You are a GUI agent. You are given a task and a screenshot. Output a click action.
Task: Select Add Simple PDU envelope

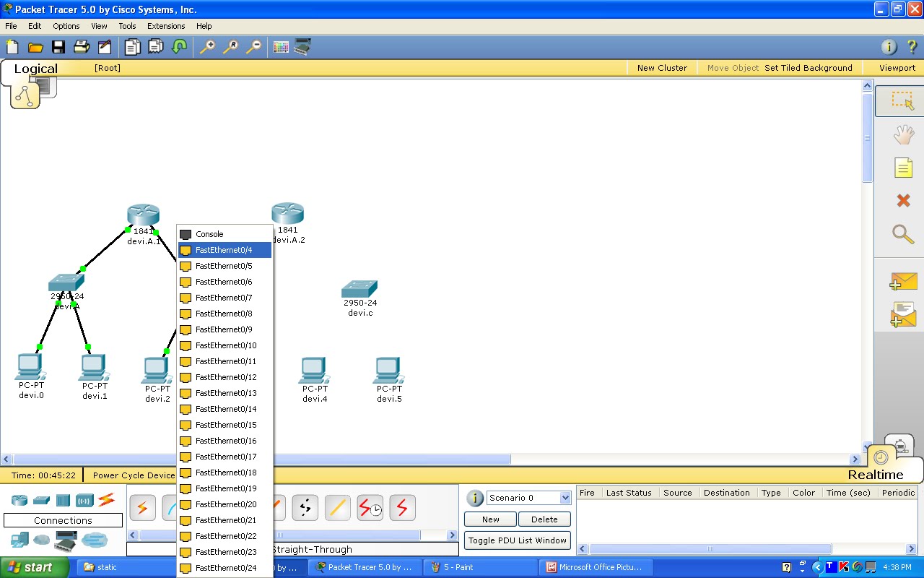pyautogui.click(x=903, y=282)
